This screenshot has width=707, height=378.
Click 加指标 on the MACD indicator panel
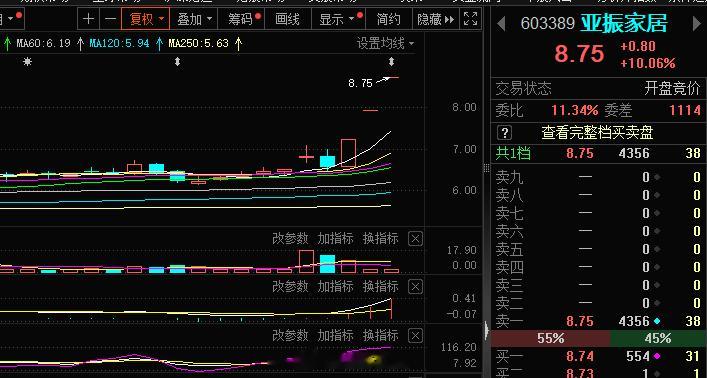coord(335,286)
